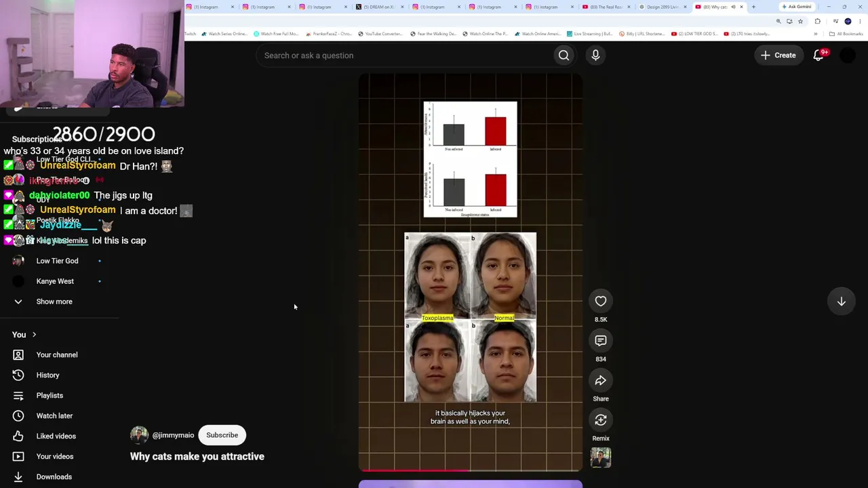This screenshot has height=488, width=868.
Task: Switch to The Real Raz YouTube tab
Action: pyautogui.click(x=606, y=7)
